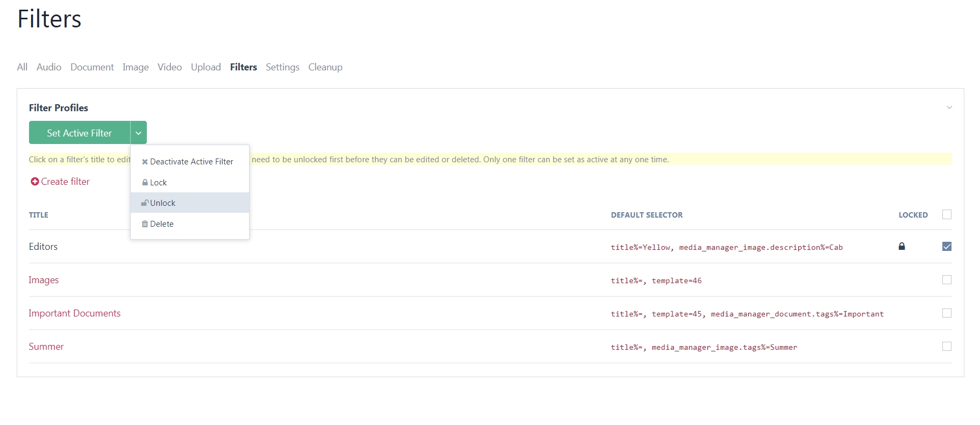Click the selector text title%=, template=46

(x=656, y=280)
